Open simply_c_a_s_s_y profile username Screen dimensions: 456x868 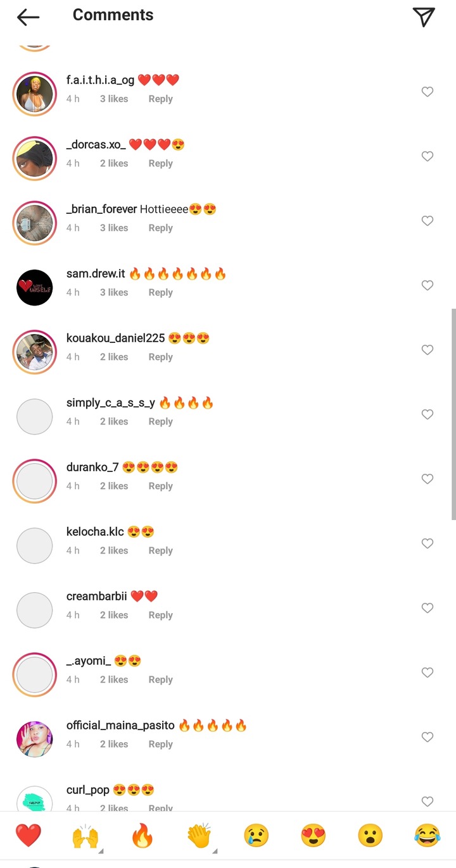click(x=111, y=403)
